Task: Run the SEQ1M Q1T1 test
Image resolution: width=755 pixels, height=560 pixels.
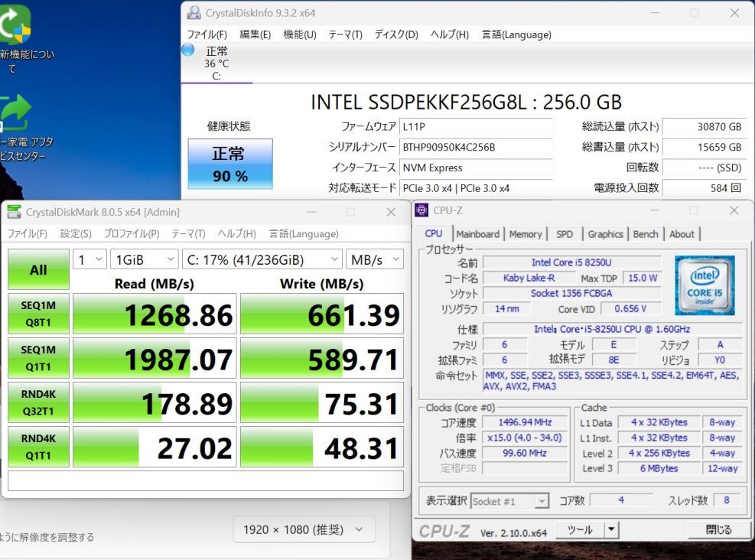Action: (x=38, y=358)
